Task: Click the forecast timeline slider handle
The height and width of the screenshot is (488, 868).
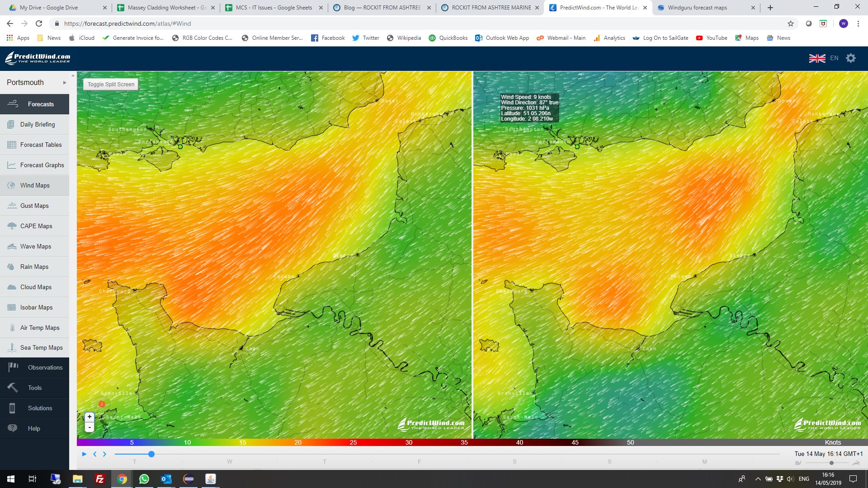Action: click(151, 454)
